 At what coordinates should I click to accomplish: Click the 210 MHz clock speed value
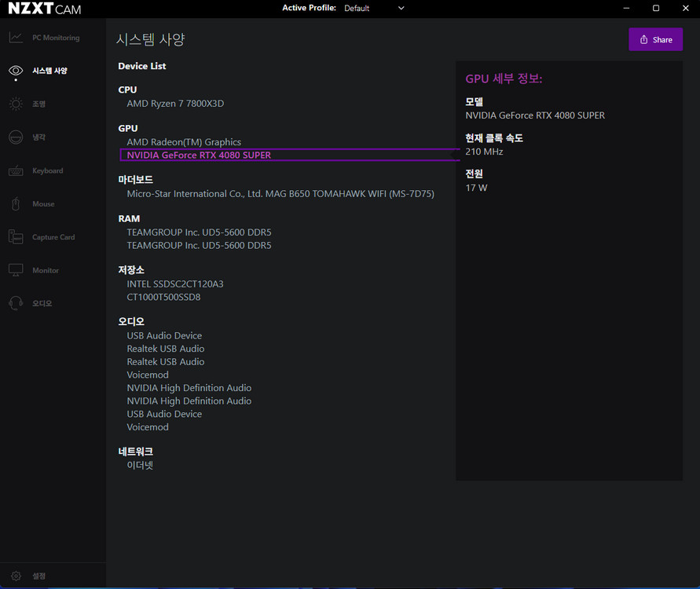pos(484,152)
